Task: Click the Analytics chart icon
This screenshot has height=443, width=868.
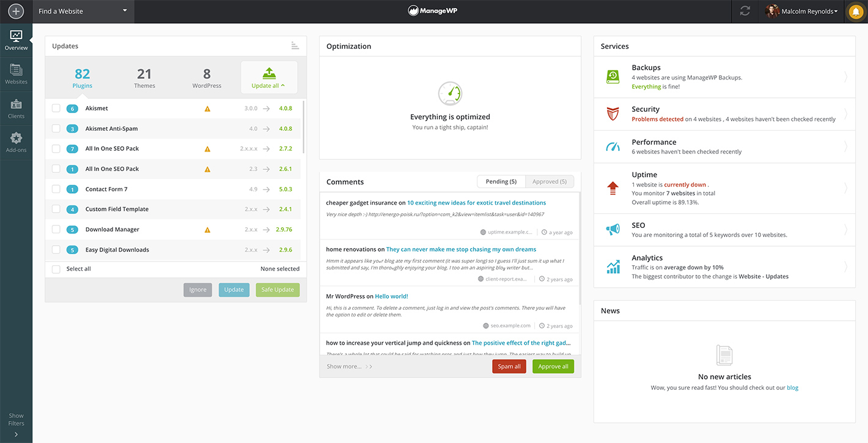Action: click(x=612, y=266)
